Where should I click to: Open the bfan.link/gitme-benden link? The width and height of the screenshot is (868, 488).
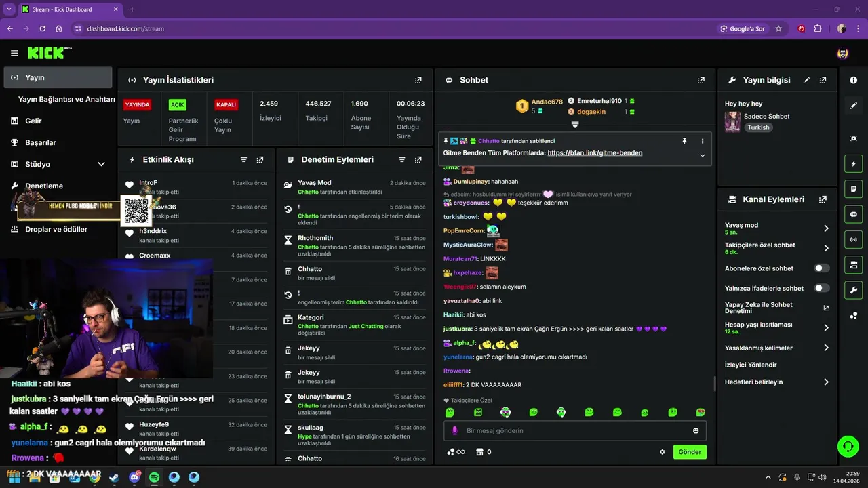click(595, 153)
